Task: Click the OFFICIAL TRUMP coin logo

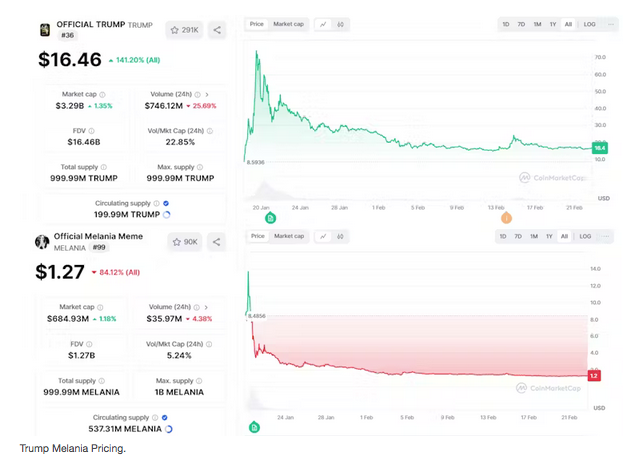Action: coord(45,30)
